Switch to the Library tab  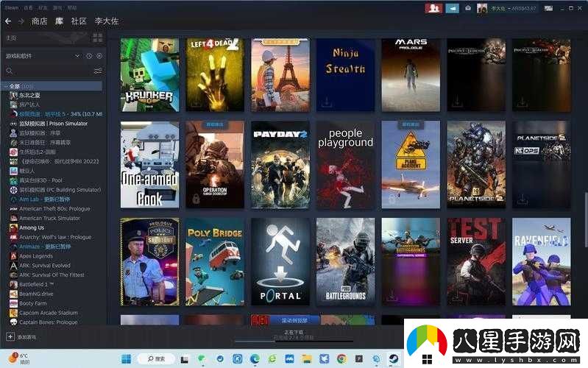(x=60, y=21)
